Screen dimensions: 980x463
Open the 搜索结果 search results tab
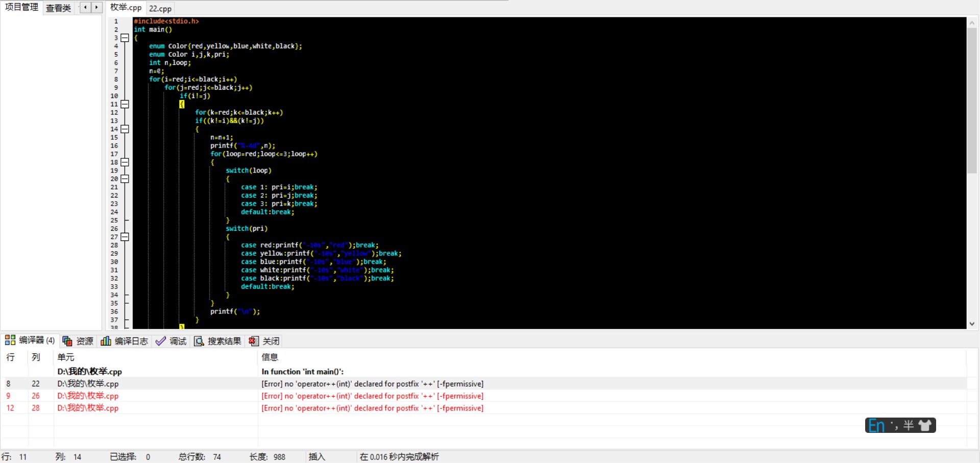pos(217,341)
